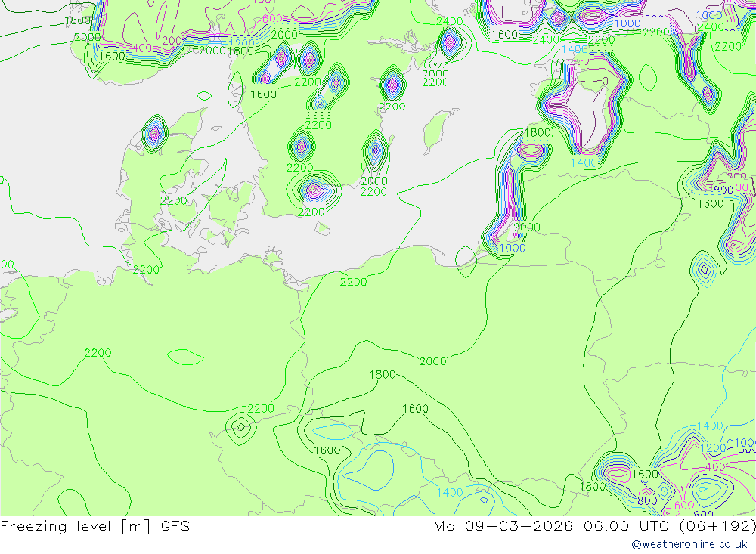Click the 1200 label next to the blue 1400
756x554 pixels.
click(713, 448)
